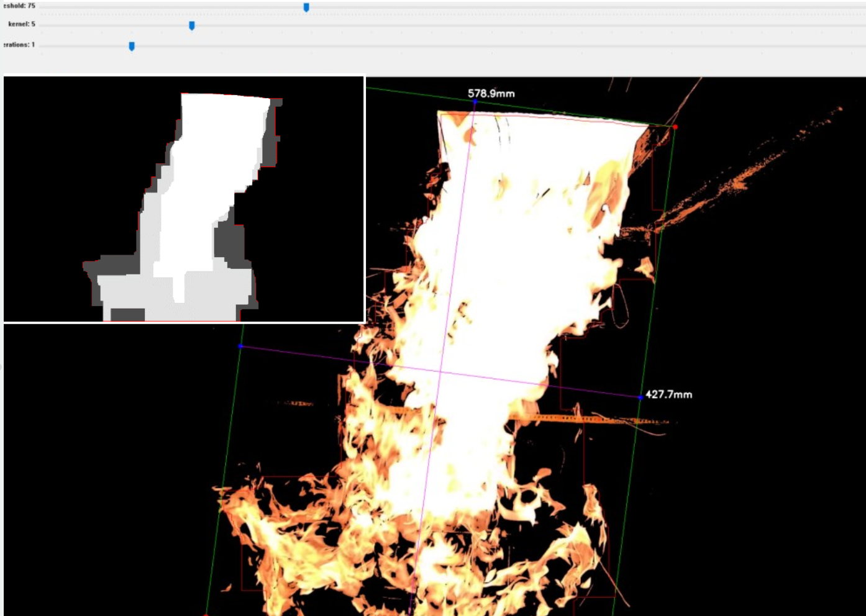The image size is (866, 616).
Task: Click the 'threshold: 75' label
Action: 19,6
